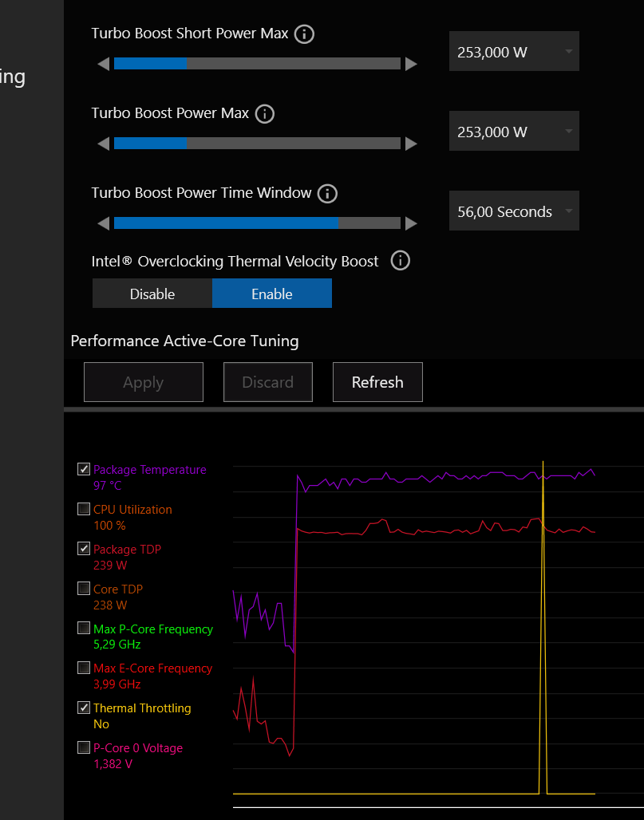Open info for Overclocking Thermal Velocity Boost
Screen dimensions: 644x820
401,260
